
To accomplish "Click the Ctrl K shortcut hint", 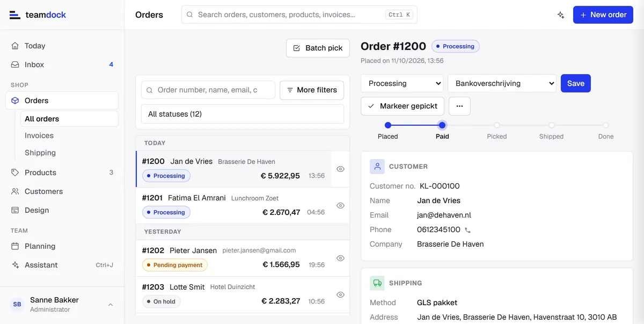I will (400, 15).
